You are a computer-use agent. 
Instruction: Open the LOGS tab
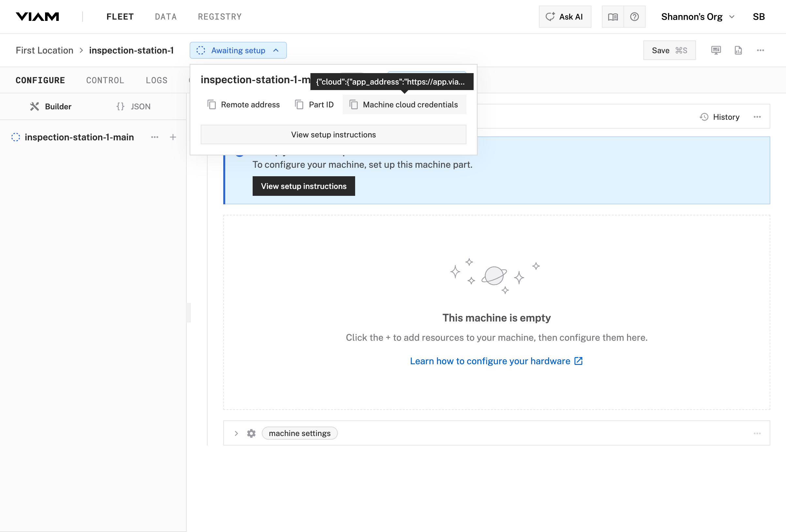click(x=157, y=80)
